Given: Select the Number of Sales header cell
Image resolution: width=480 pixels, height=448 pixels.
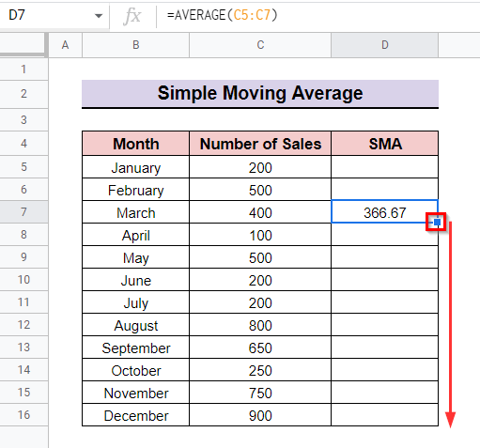Looking at the screenshot, I should click(260, 144).
